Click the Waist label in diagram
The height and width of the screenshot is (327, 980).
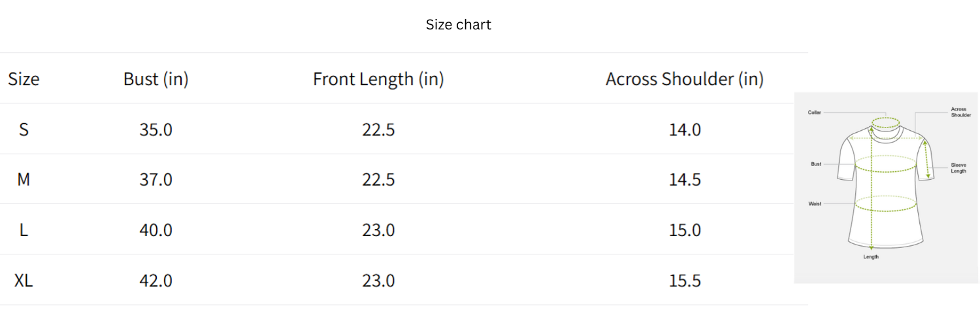pos(815,204)
